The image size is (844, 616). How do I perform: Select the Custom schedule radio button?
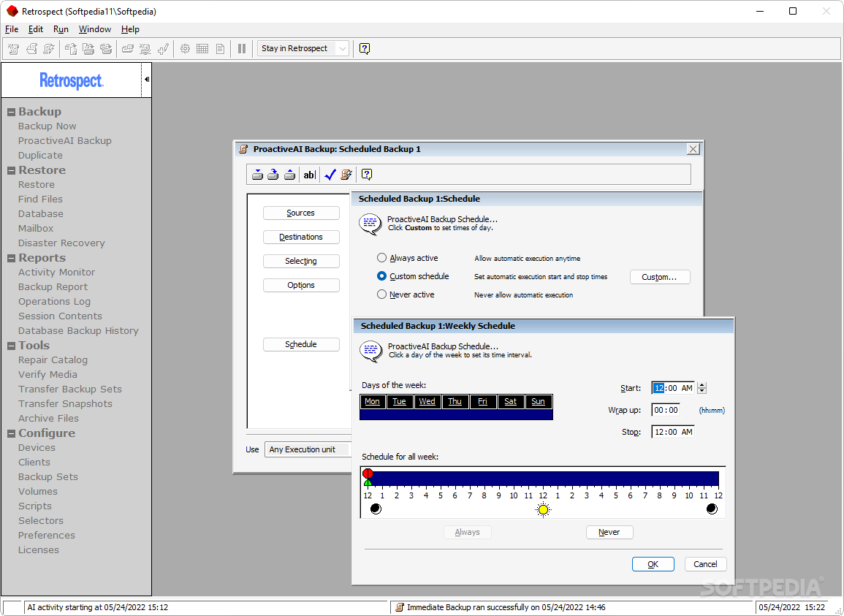(381, 276)
